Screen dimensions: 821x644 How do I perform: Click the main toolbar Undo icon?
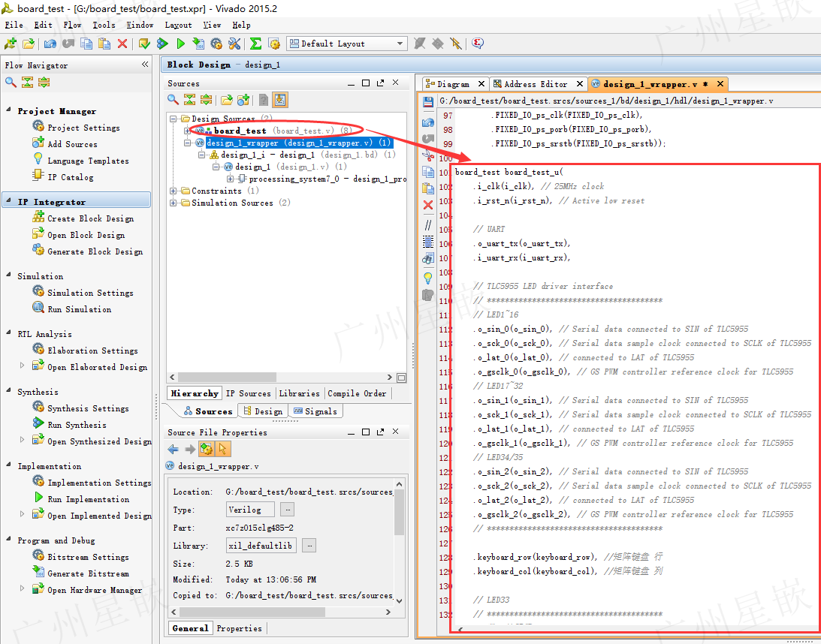50,44
